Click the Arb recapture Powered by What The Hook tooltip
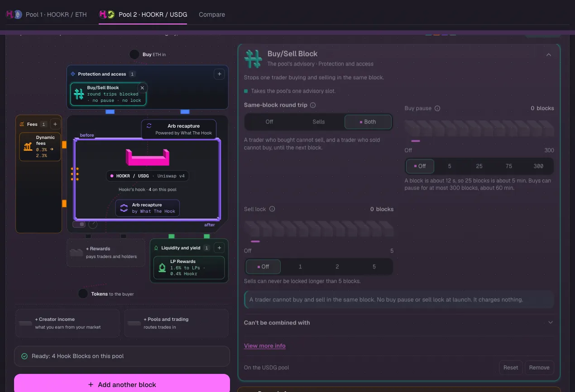This screenshot has height=392, width=575. (179, 129)
